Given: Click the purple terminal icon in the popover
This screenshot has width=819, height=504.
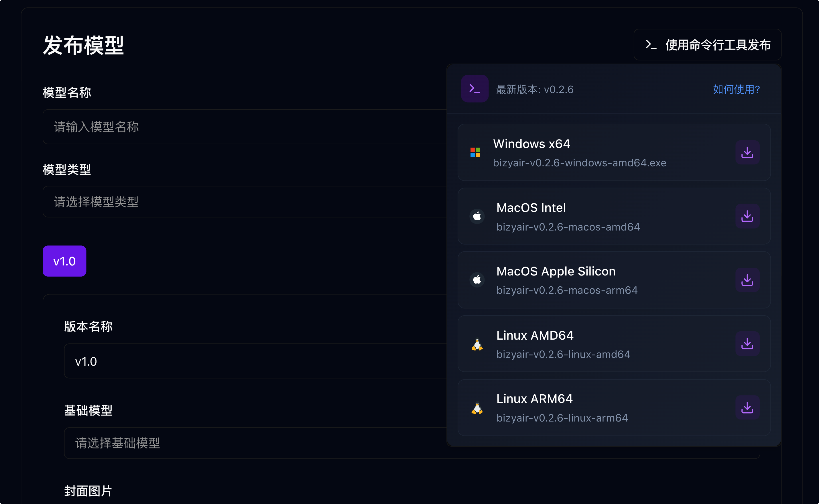Looking at the screenshot, I should (474, 89).
